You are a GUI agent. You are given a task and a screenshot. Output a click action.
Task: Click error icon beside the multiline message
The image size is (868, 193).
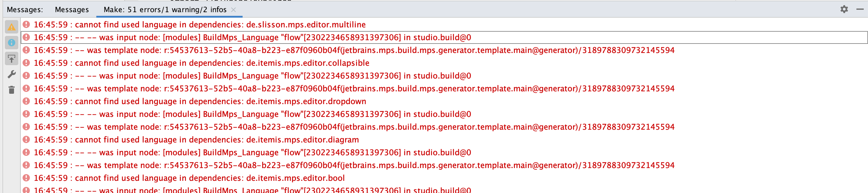click(x=26, y=25)
